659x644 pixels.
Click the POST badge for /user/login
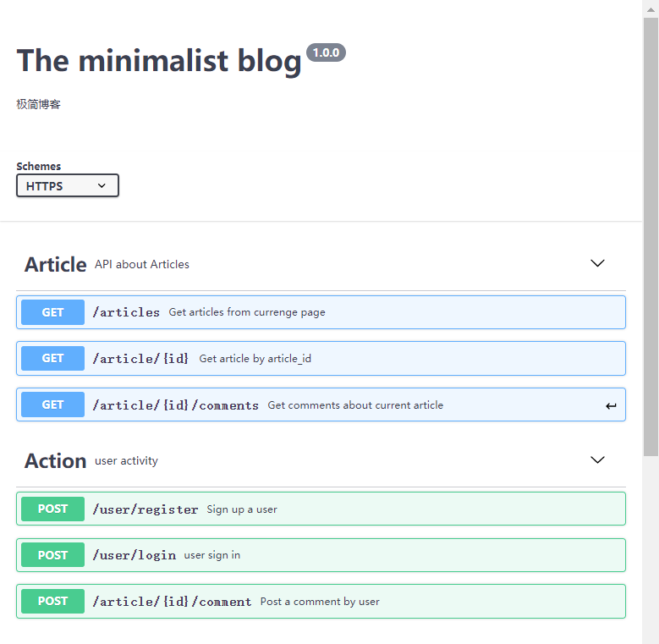[x=52, y=555]
